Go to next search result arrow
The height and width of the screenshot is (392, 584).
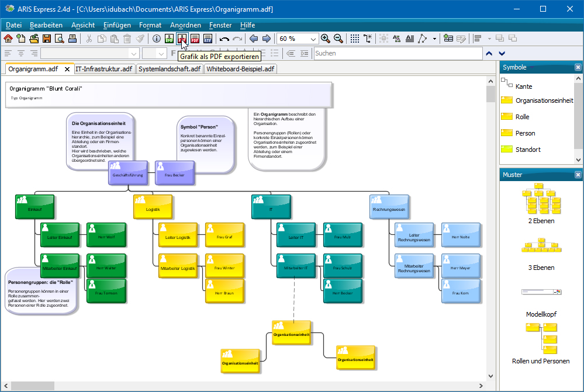coord(502,54)
